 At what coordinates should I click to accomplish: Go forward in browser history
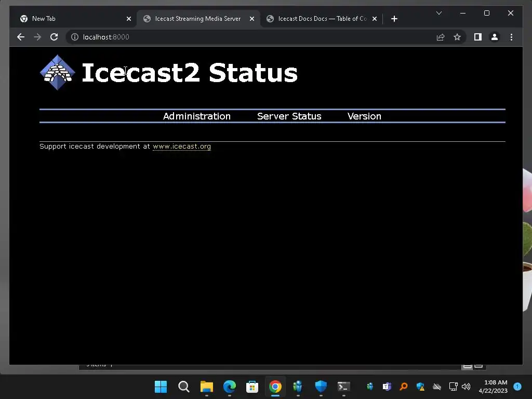37,37
